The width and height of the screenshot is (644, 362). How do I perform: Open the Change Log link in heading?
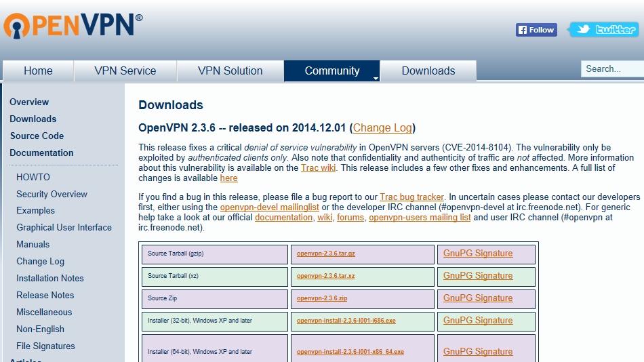[x=382, y=128]
